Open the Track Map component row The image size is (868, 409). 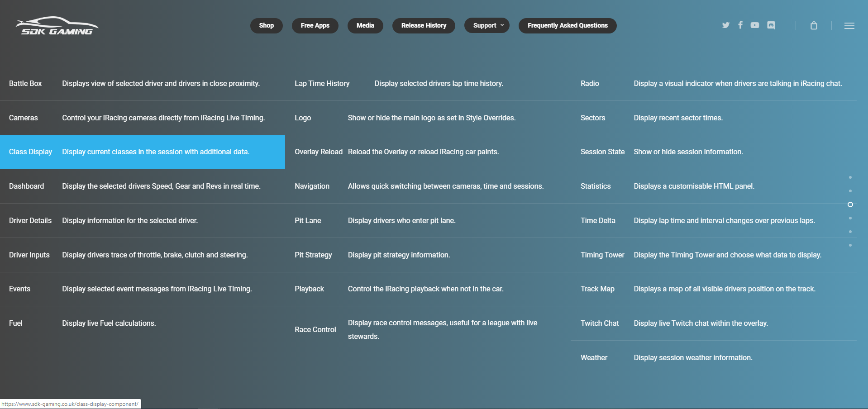point(714,289)
